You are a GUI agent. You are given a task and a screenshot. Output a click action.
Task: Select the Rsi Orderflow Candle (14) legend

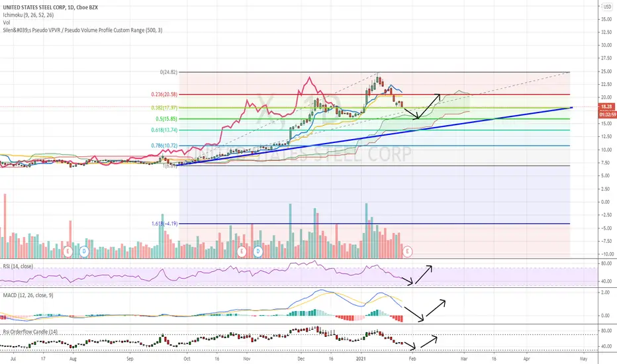coord(30,332)
